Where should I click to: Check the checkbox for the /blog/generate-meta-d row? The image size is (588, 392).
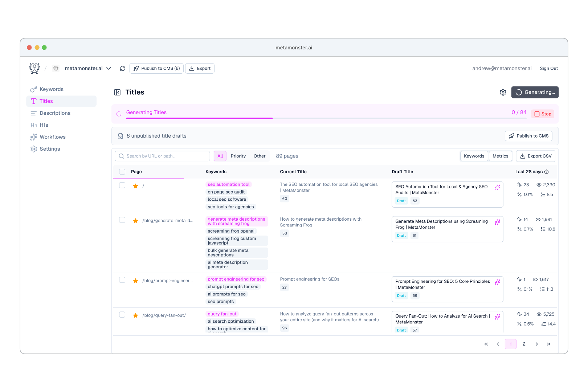click(122, 220)
